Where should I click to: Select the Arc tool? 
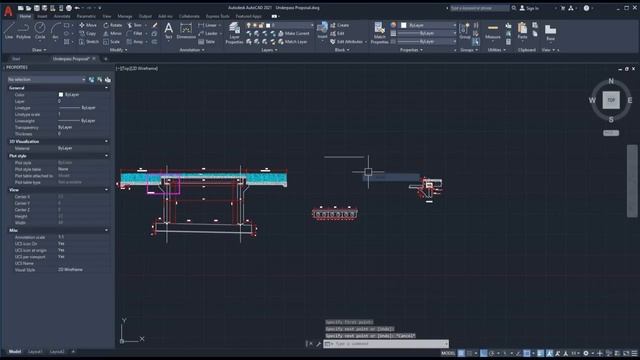(55, 31)
